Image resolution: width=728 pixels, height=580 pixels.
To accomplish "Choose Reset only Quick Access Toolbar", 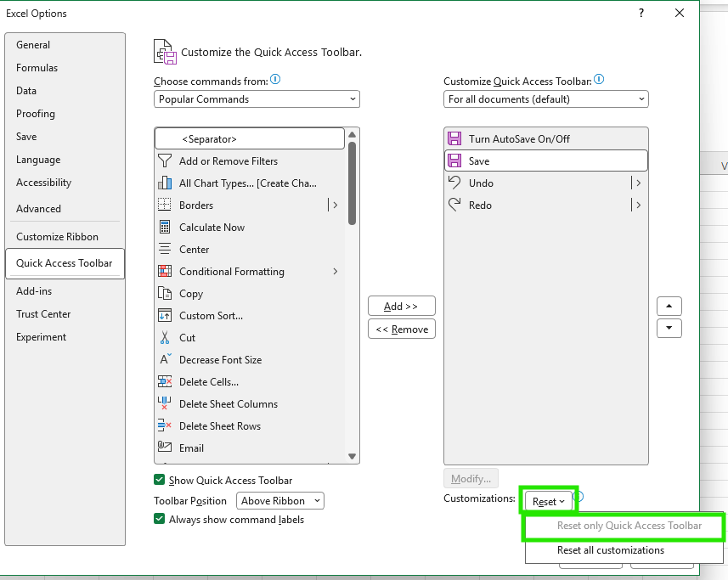I will click(624, 526).
